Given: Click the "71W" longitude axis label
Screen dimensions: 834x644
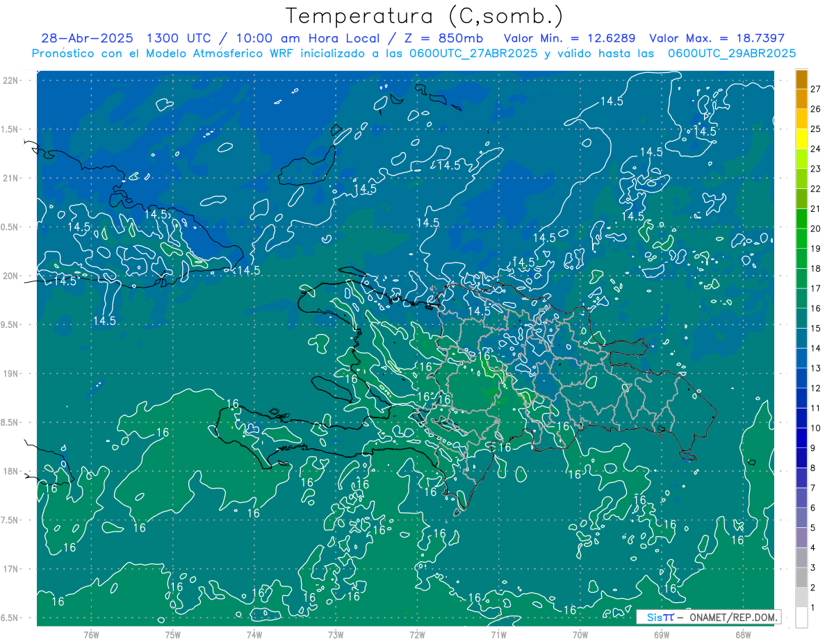Looking at the screenshot, I should click(499, 634).
